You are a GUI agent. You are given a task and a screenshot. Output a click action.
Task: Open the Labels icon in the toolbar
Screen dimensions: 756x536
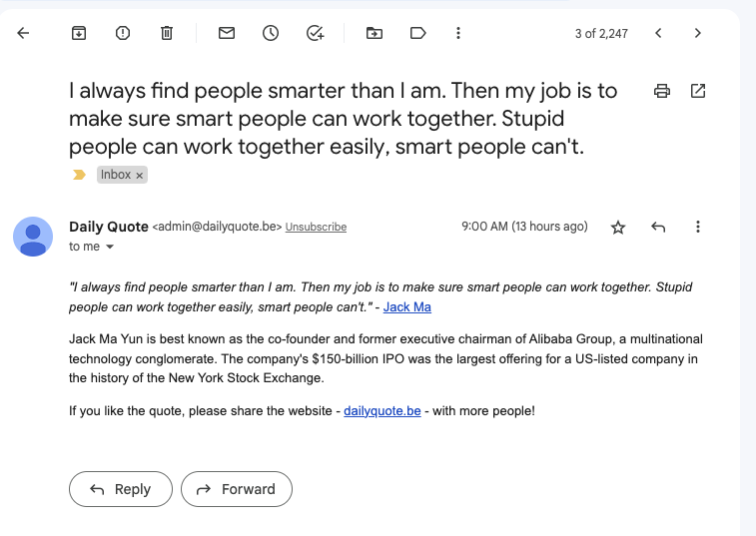pyautogui.click(x=418, y=33)
